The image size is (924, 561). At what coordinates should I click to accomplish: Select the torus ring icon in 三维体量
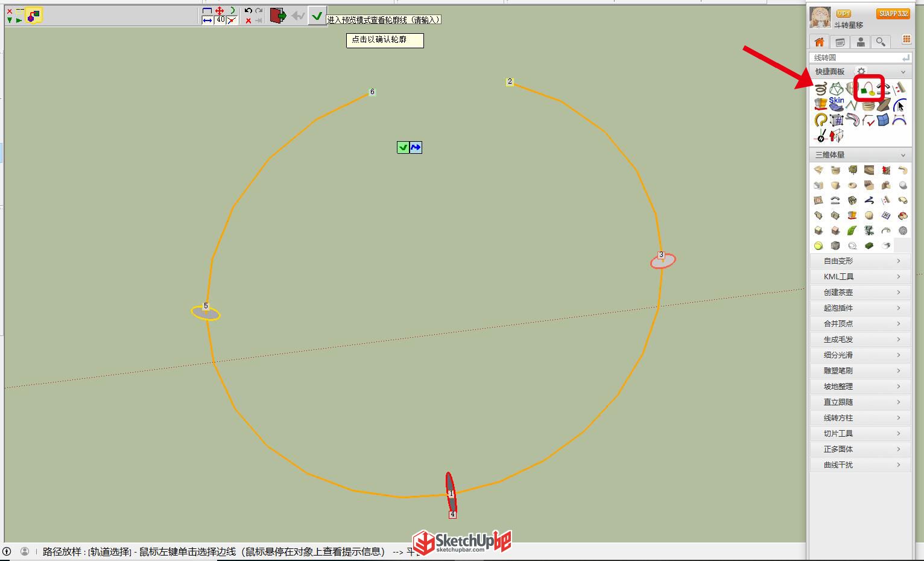[x=852, y=185]
